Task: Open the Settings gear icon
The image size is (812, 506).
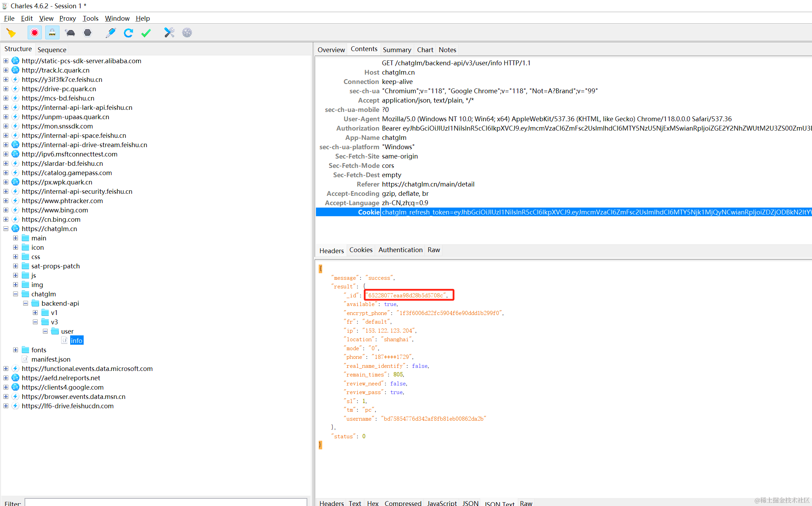Action: (x=187, y=33)
